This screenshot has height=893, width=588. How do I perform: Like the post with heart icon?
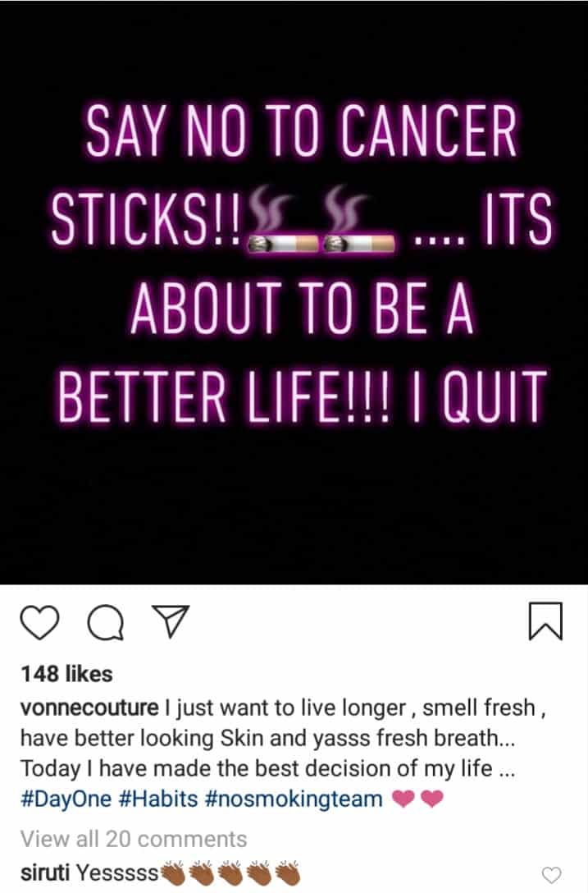[39, 622]
